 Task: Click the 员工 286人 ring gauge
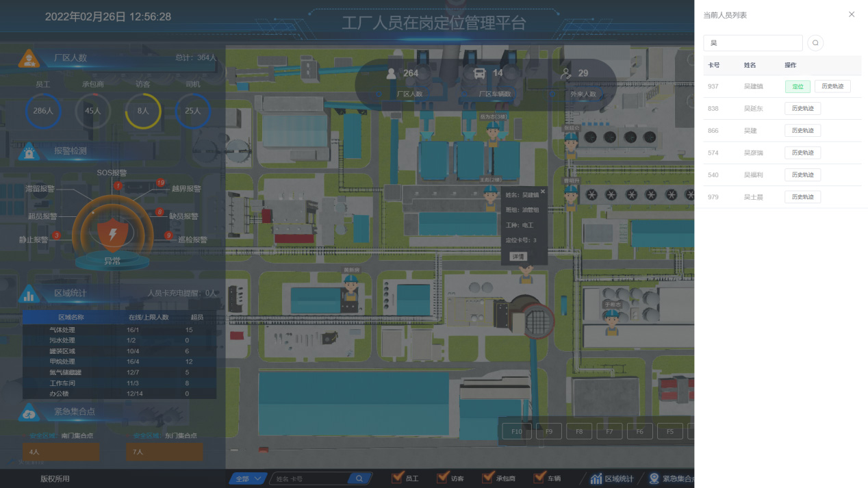pyautogui.click(x=43, y=110)
